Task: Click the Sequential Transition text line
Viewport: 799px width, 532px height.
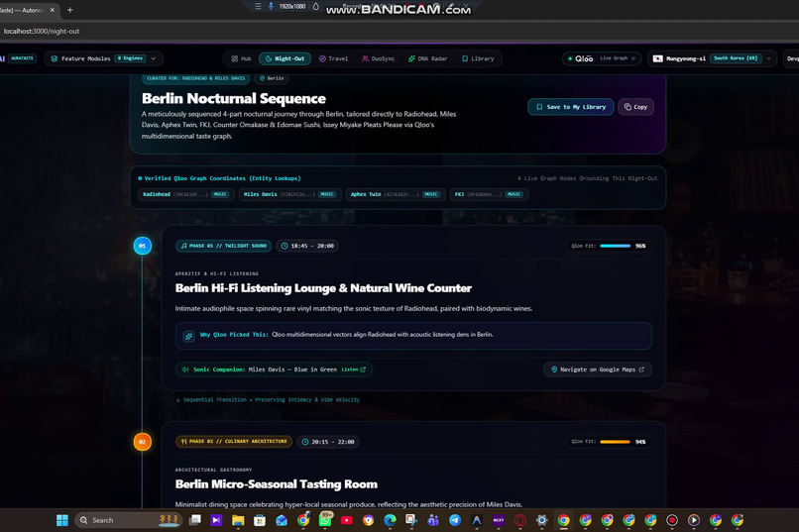Action: tap(268, 400)
